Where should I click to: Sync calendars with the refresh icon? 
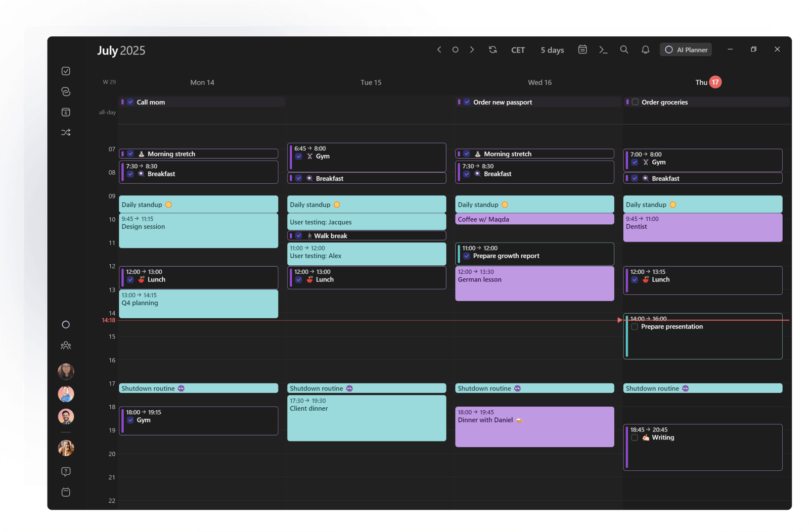coord(492,50)
